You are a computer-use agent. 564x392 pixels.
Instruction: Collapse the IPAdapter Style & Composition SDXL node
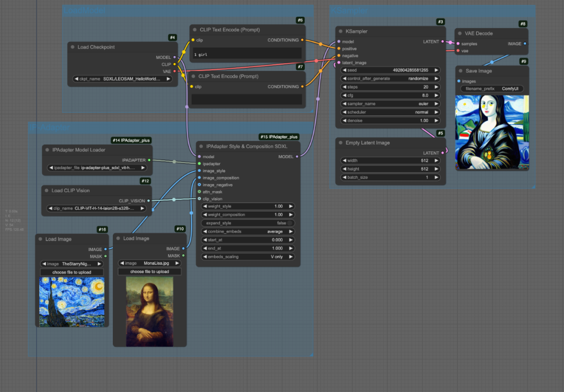[x=201, y=146]
